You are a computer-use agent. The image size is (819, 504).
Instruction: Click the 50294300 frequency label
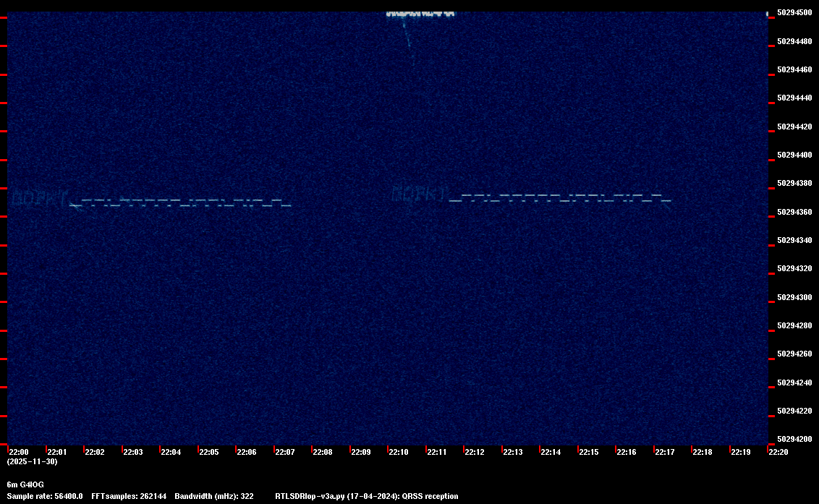pyautogui.click(x=794, y=297)
